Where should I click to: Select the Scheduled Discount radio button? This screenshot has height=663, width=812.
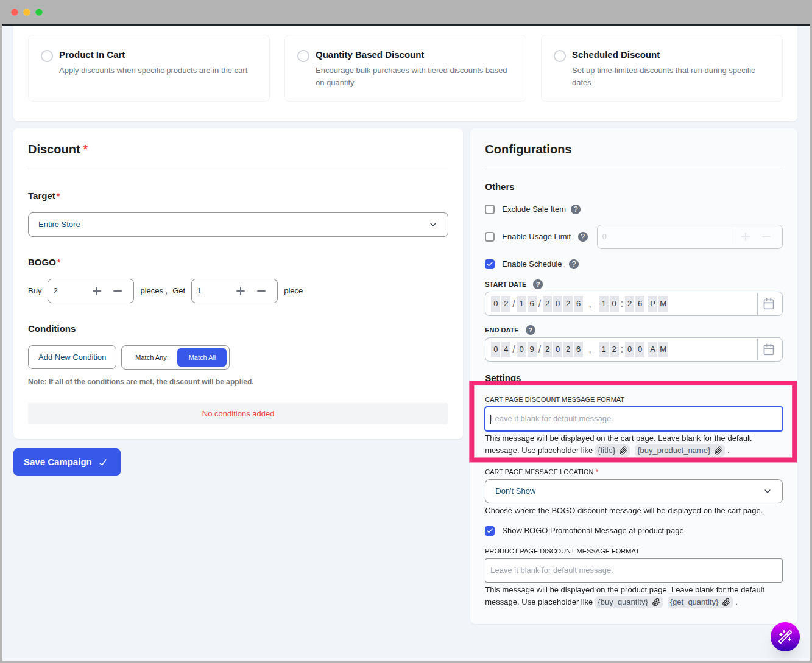tap(560, 55)
